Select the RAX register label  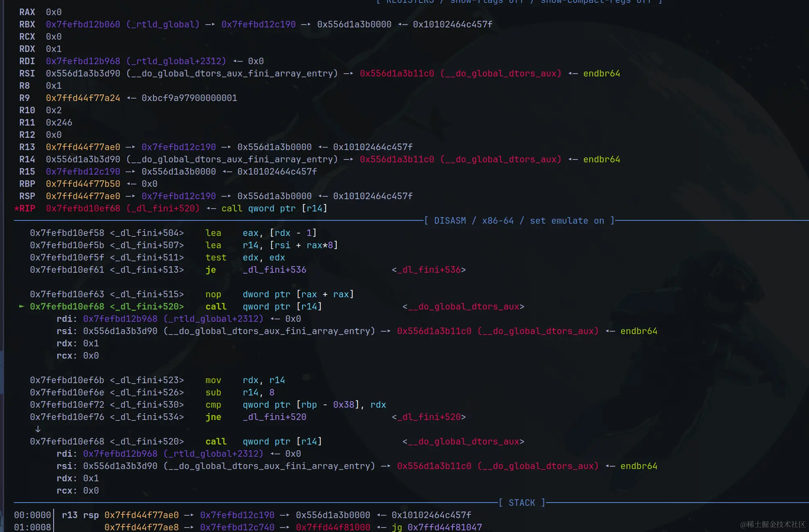[x=27, y=12]
